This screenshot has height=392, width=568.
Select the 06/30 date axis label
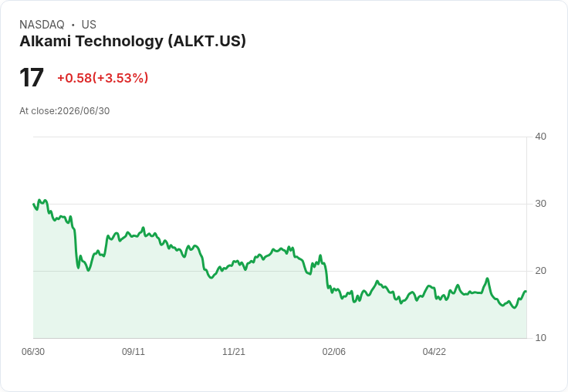(33, 352)
